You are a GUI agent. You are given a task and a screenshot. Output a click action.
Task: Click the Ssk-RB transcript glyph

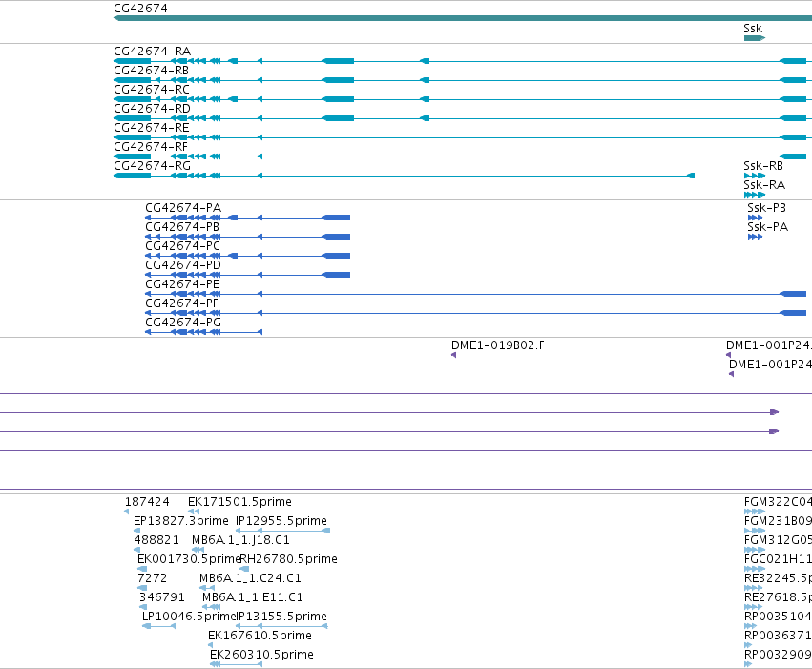tap(755, 176)
